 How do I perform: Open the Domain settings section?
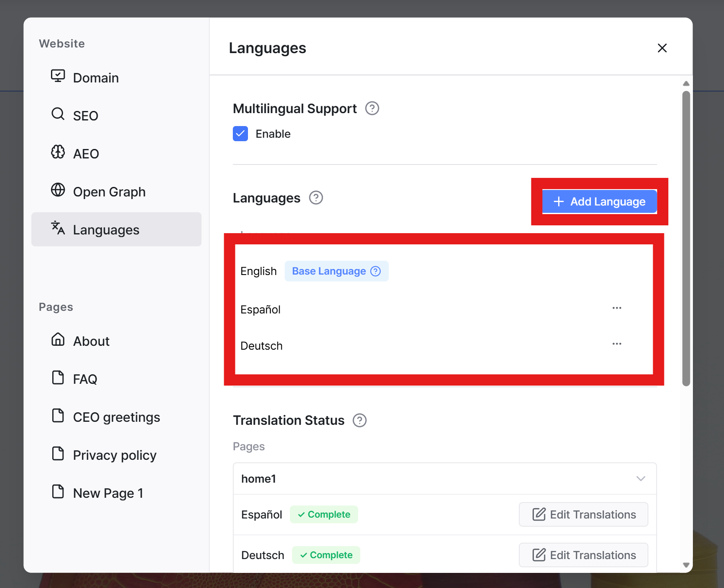(116, 78)
